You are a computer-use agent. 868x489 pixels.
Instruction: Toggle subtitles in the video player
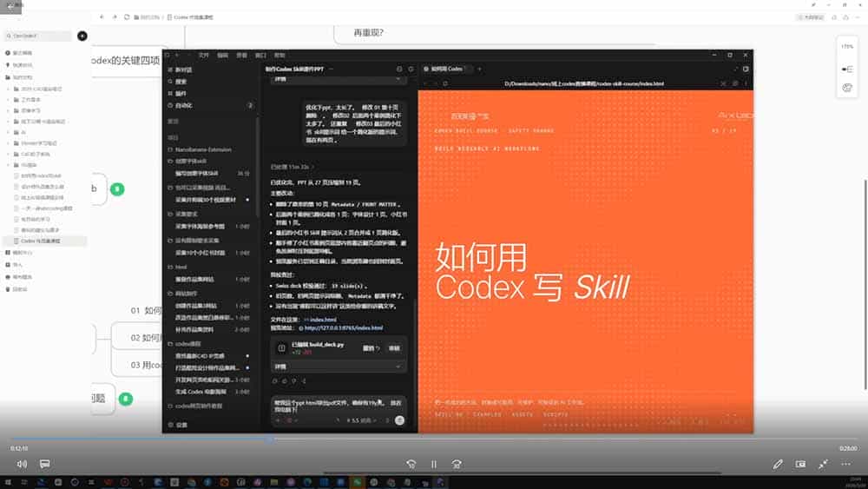45,464
